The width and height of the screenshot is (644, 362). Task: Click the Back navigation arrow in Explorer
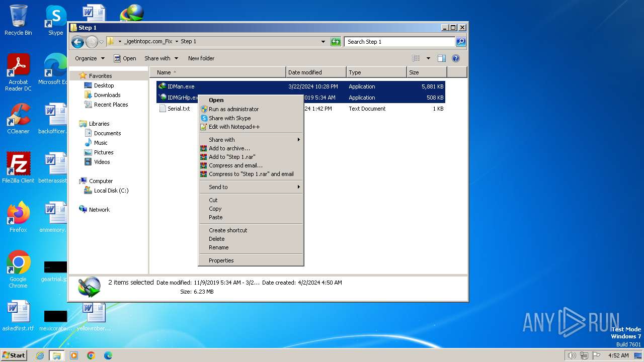(77, 42)
